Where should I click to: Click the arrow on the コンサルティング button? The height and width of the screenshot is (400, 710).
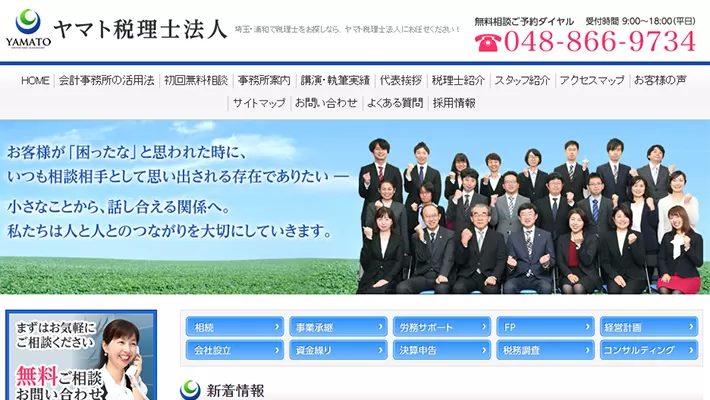(691, 351)
